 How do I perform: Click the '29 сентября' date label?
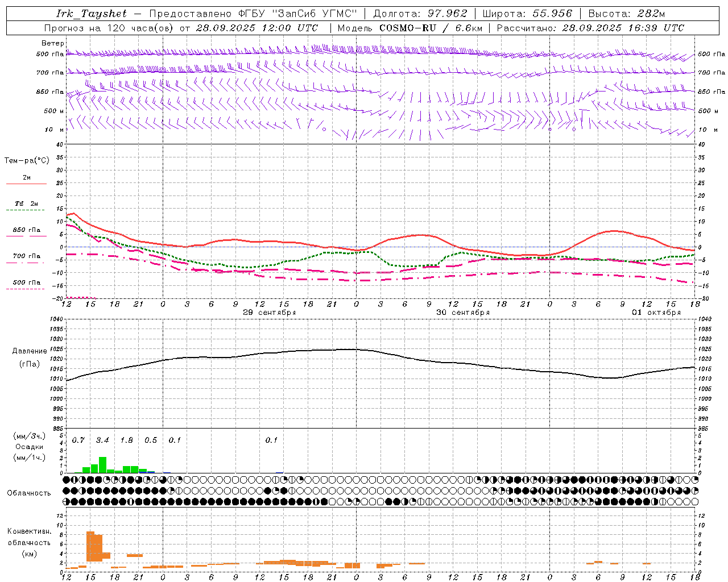click(269, 313)
